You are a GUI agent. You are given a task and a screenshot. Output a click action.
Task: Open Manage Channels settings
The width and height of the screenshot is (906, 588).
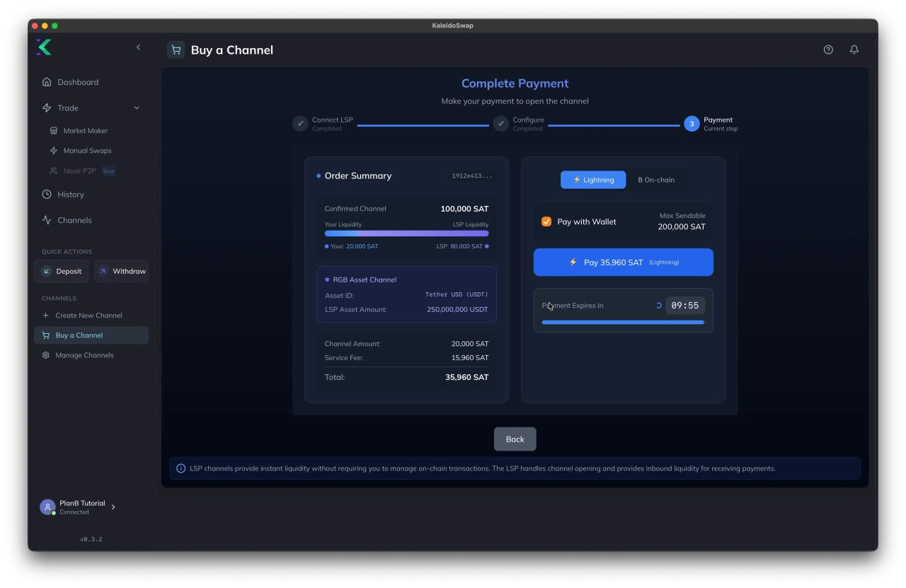click(x=84, y=354)
